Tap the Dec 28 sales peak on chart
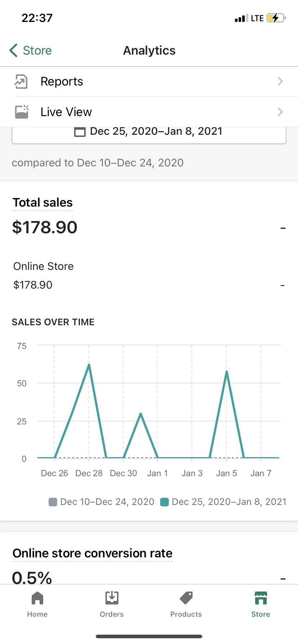Screen dimensions: 298x644 [x=89, y=365]
